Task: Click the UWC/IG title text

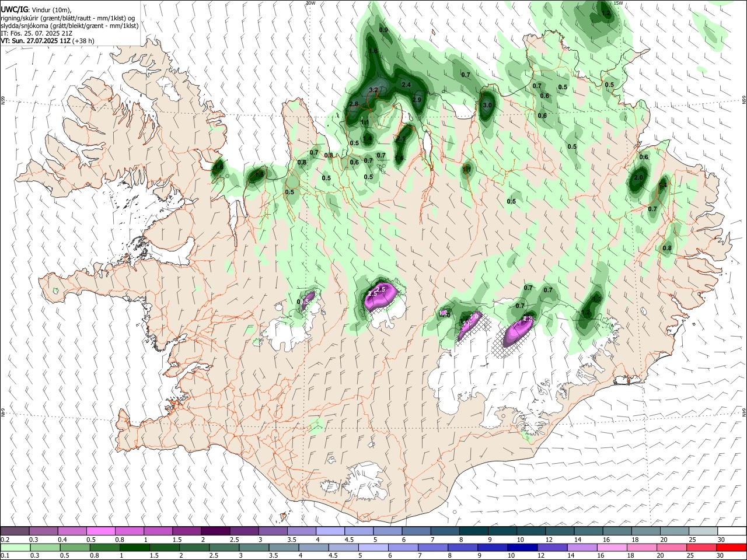Action: [x=14, y=9]
